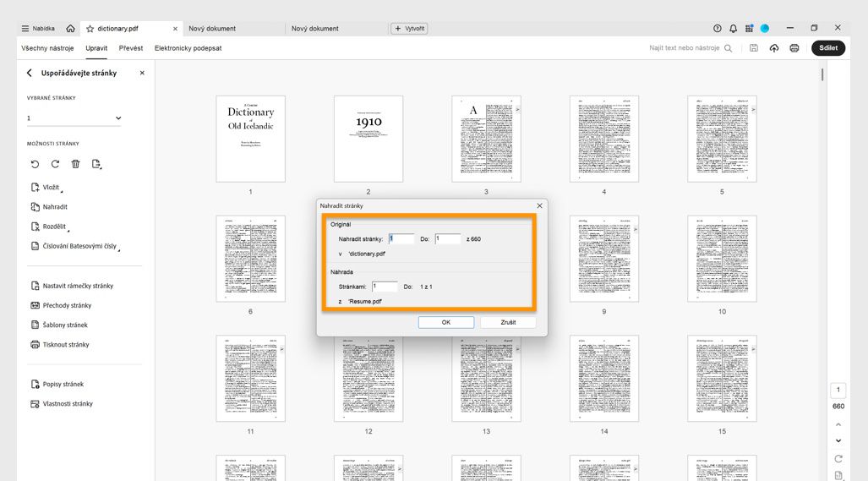Click the Nahradit stránky start page field
Viewport: 868px width, 481px height.
(x=401, y=239)
